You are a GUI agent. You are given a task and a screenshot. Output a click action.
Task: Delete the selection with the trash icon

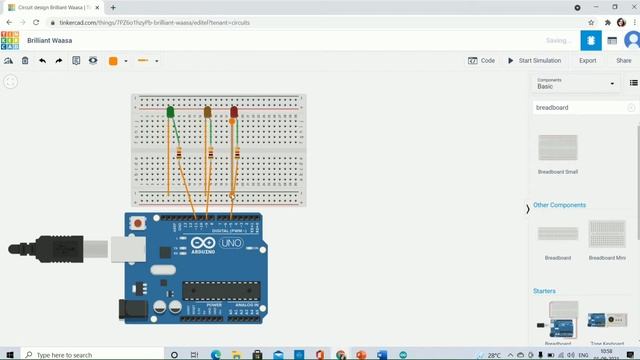[25, 61]
